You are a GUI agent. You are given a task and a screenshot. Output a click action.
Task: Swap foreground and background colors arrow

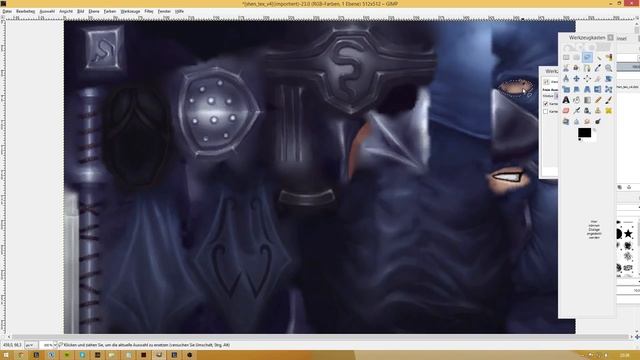click(x=595, y=130)
